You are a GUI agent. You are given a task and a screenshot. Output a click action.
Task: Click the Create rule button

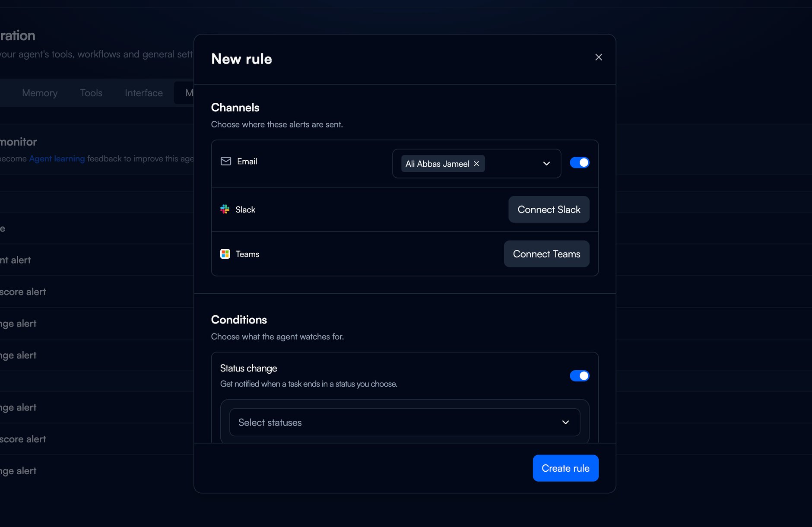click(565, 468)
